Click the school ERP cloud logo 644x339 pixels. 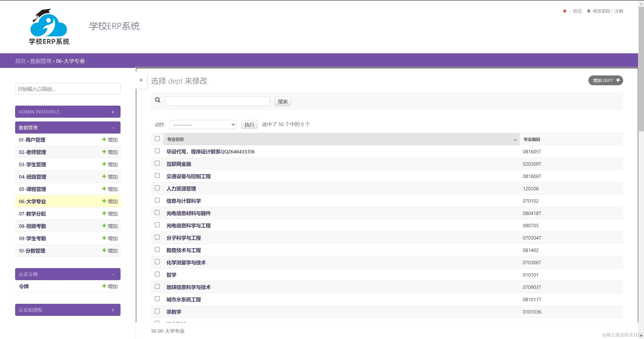pyautogui.click(x=49, y=27)
